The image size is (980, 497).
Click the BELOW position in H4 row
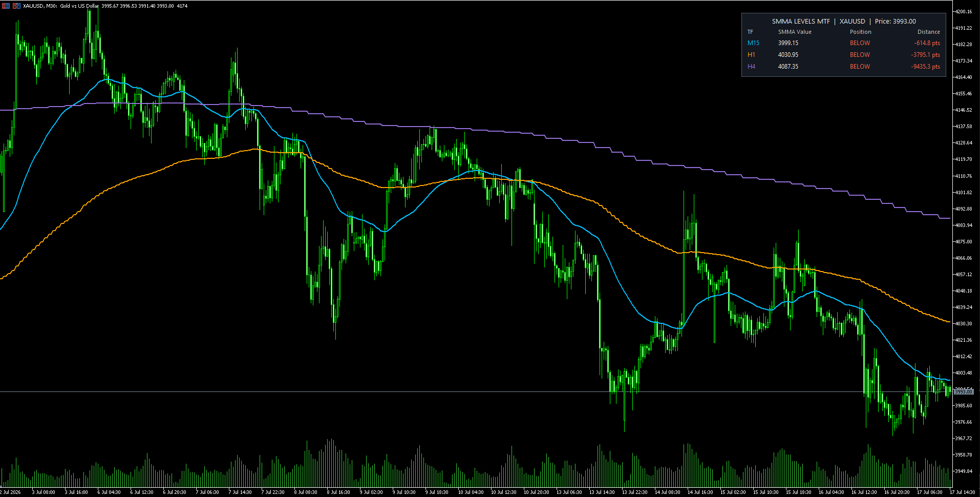(860, 67)
